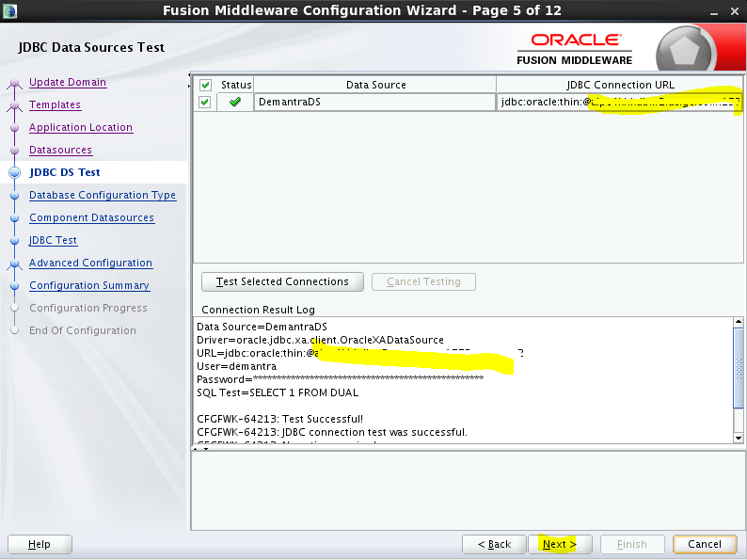
Task: Click the Data Source column header
Action: (375, 85)
